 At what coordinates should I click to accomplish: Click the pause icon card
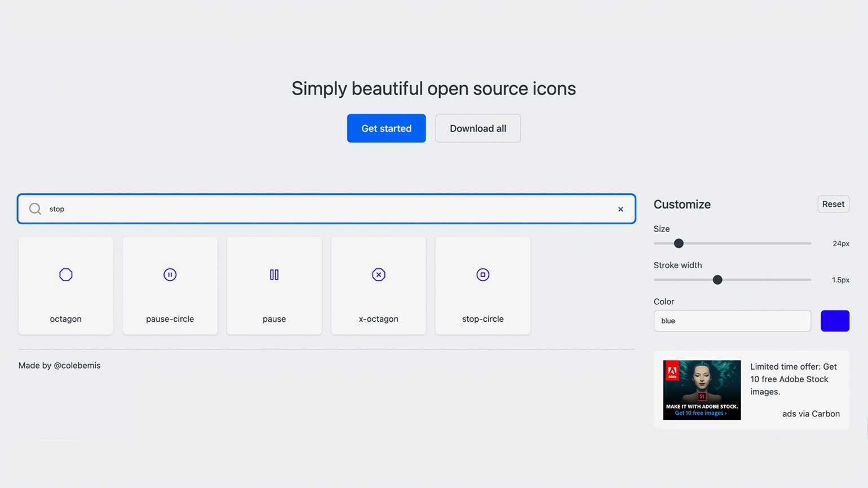click(x=274, y=285)
